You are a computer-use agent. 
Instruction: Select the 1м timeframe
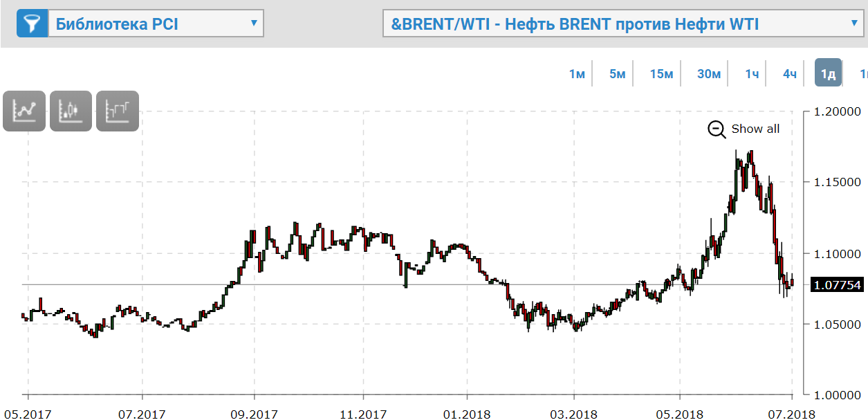point(577,73)
